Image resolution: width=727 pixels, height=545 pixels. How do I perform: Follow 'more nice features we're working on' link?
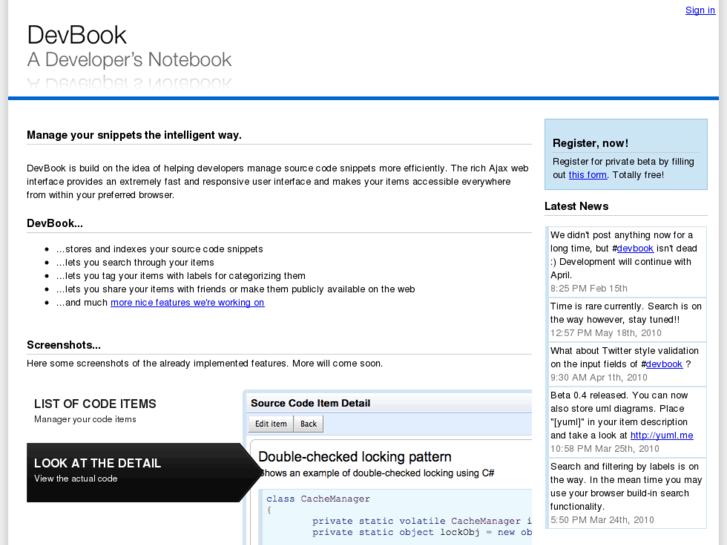coord(187,302)
